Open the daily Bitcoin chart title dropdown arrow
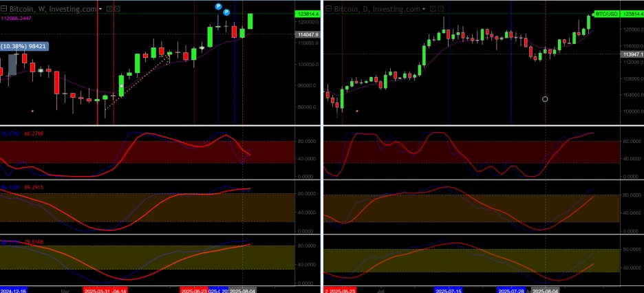The height and width of the screenshot is (293, 644). pos(423,9)
